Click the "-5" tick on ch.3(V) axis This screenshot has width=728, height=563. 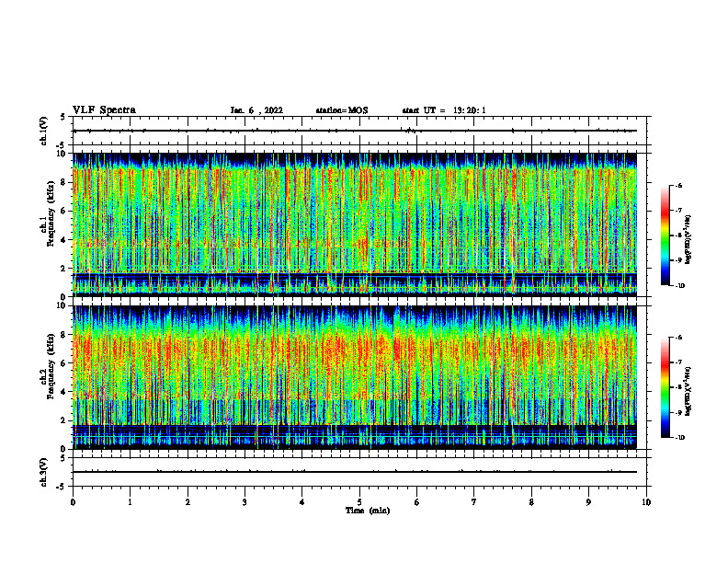point(63,487)
